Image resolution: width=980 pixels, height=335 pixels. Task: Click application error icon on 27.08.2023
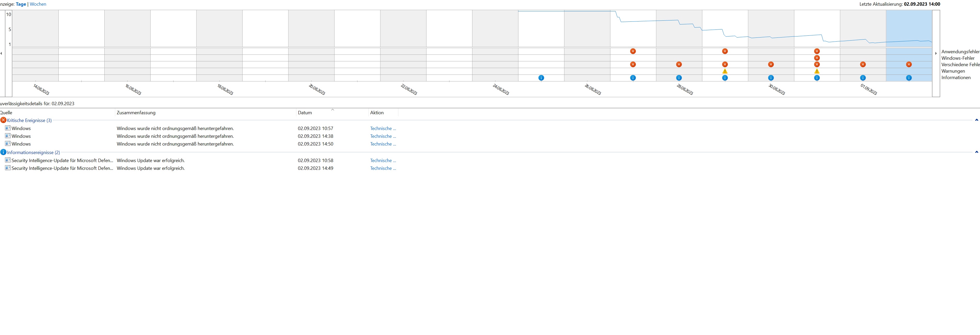point(633,51)
